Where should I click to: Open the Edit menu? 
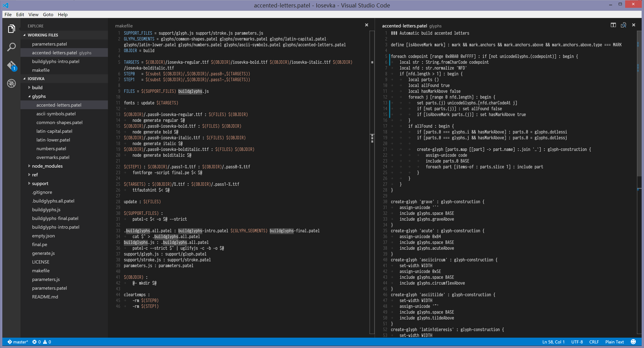(x=20, y=15)
